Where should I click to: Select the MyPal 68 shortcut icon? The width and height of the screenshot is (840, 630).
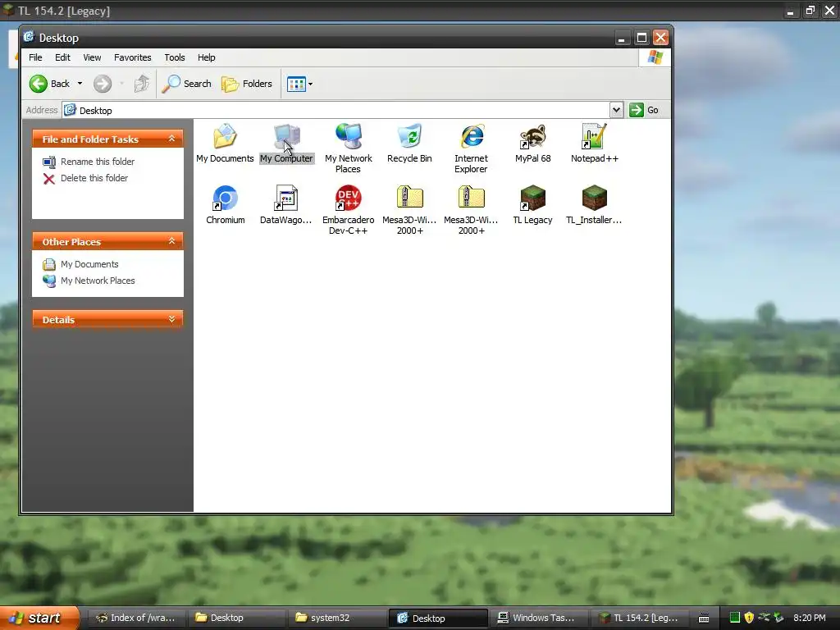pyautogui.click(x=533, y=143)
